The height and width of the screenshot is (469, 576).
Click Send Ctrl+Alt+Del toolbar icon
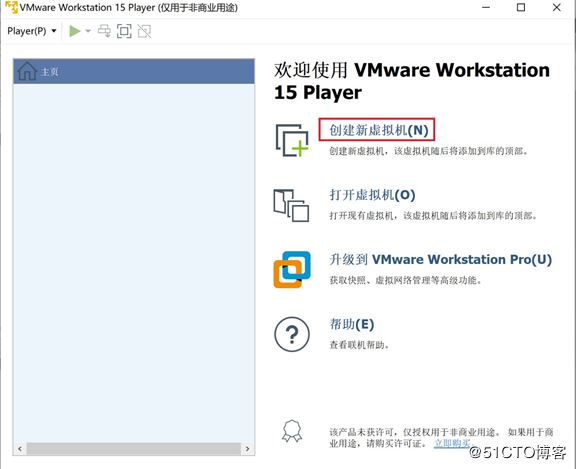pyautogui.click(x=104, y=31)
